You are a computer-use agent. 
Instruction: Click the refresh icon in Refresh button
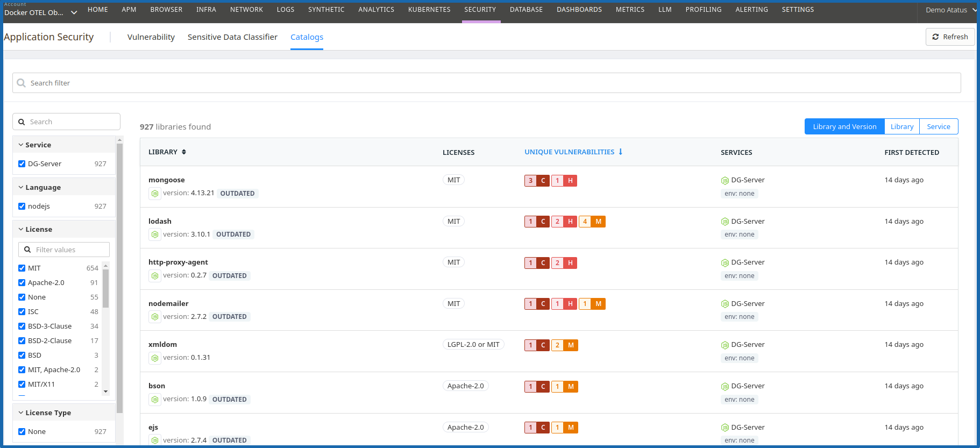click(x=935, y=37)
